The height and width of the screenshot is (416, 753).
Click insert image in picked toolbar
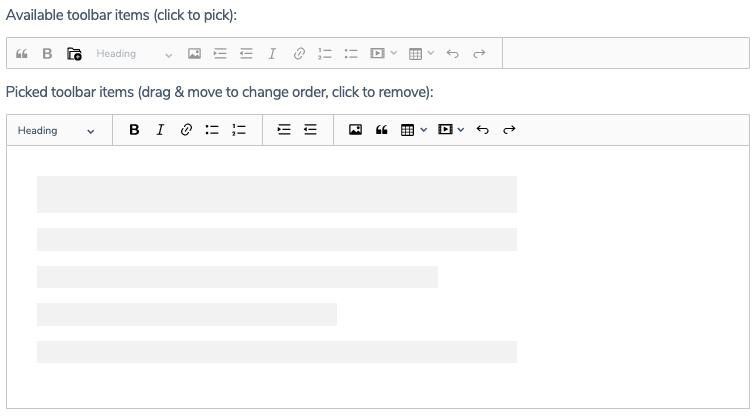click(355, 130)
